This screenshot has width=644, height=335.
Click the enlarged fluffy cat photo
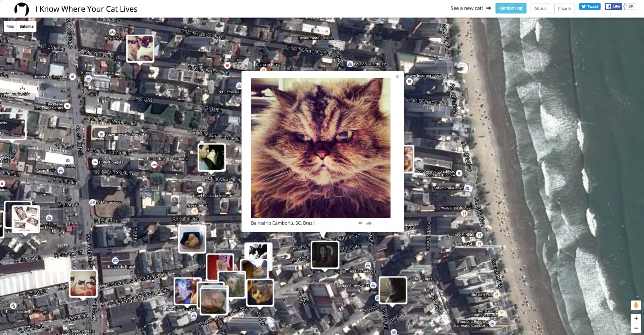pyautogui.click(x=321, y=147)
